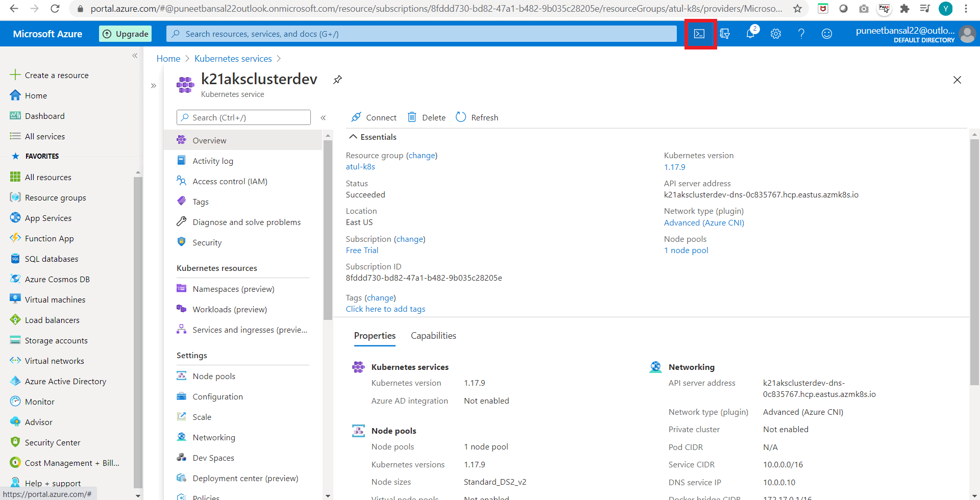
Task: Collapse the resource menu pane
Action: coord(323,118)
